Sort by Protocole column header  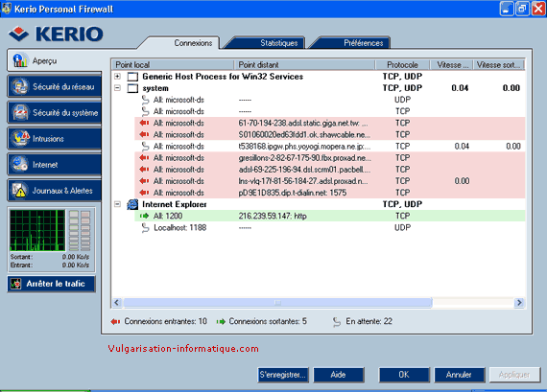[402, 65]
